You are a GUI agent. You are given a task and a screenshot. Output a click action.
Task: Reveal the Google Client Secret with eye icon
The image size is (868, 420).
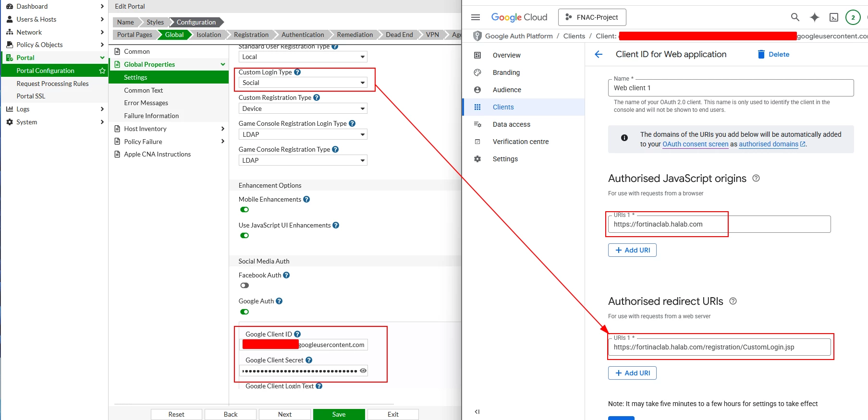(363, 371)
